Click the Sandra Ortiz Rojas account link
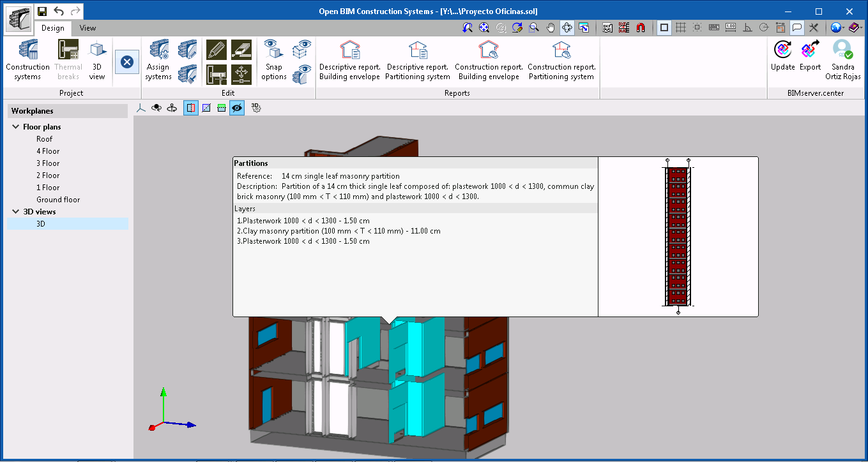Image resolution: width=868 pixels, height=462 pixels. click(843, 59)
